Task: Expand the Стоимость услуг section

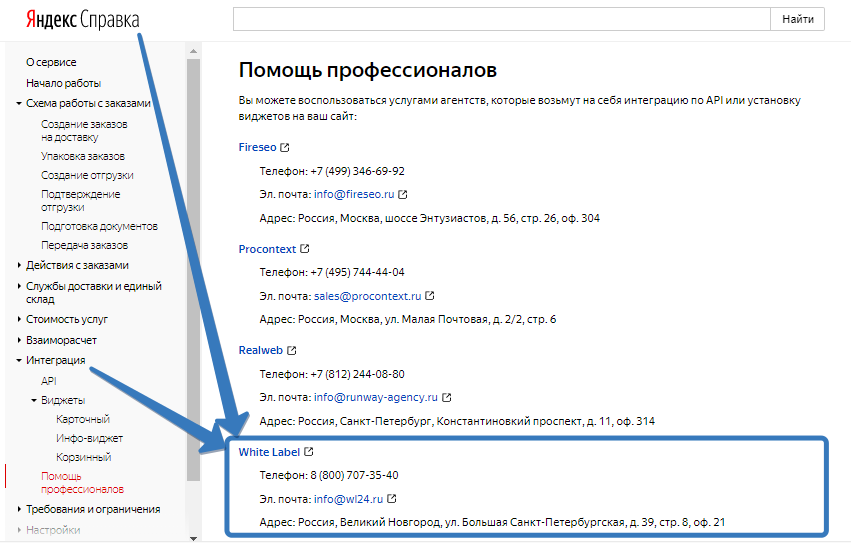Action: [18, 319]
